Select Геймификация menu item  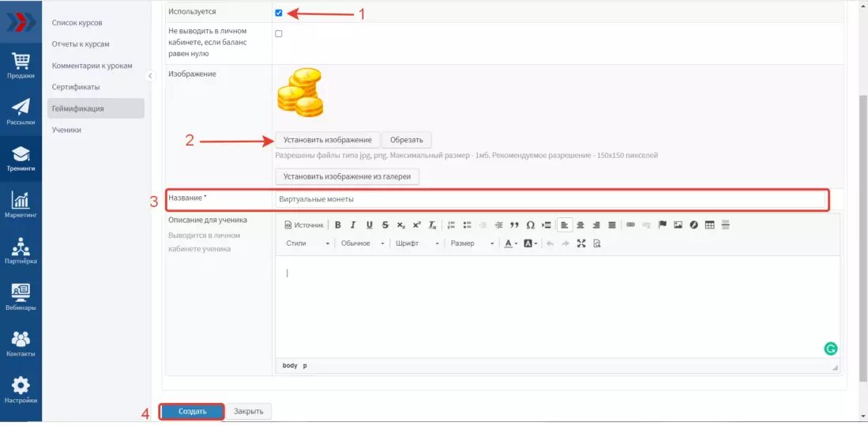coord(96,108)
